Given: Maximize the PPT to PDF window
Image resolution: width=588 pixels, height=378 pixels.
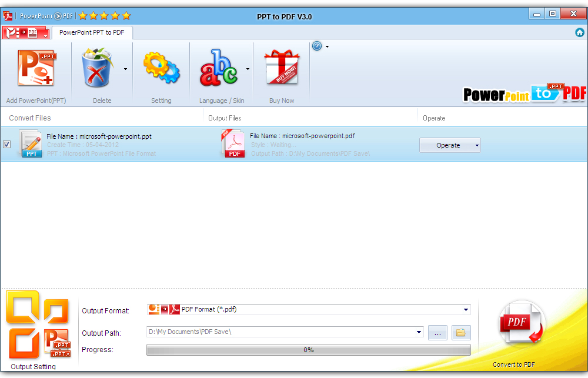Looking at the screenshot, I should click(x=552, y=14).
